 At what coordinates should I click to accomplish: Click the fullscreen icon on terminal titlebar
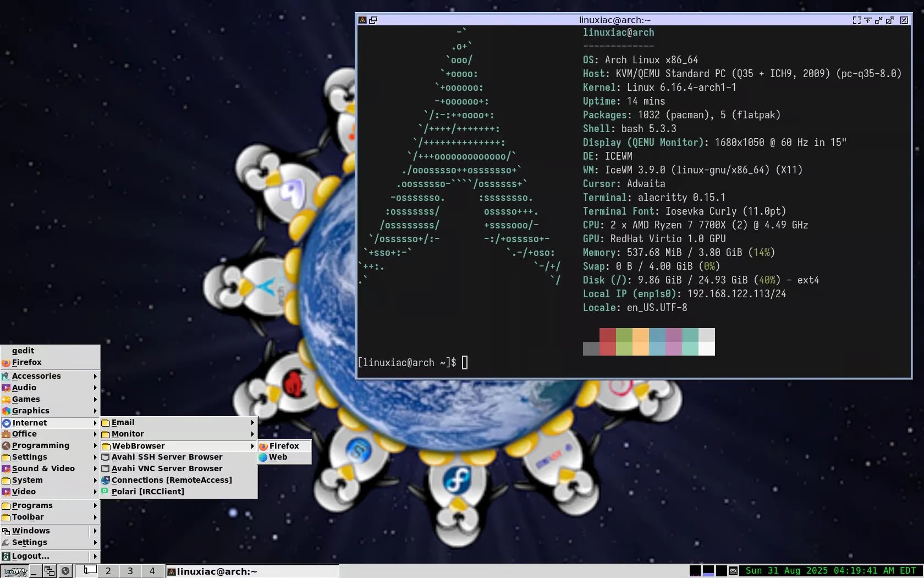click(x=857, y=20)
